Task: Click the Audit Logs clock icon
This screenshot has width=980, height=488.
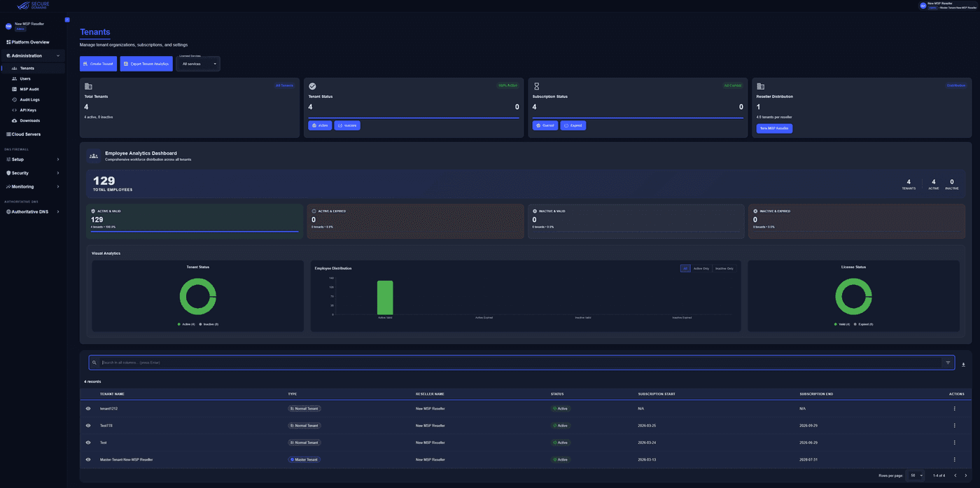Action: 15,99
